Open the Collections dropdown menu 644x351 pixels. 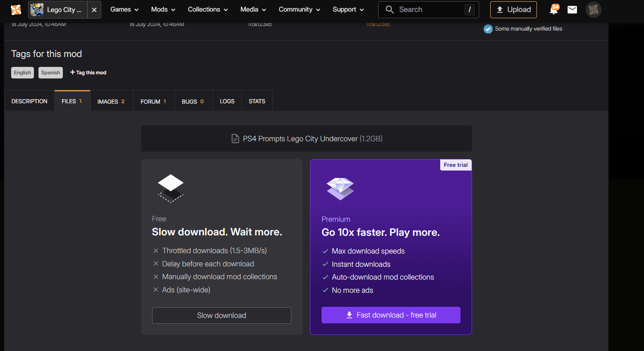208,9
